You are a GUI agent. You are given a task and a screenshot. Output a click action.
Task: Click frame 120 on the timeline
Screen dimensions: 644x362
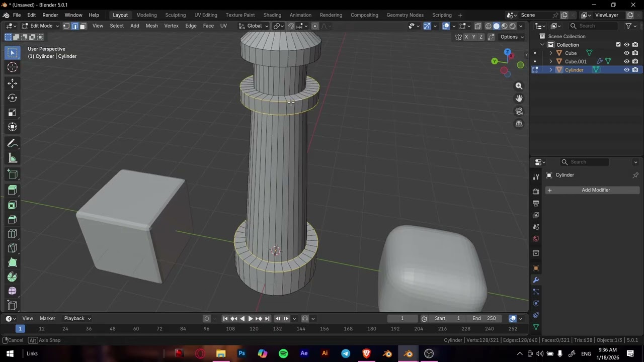254,329
